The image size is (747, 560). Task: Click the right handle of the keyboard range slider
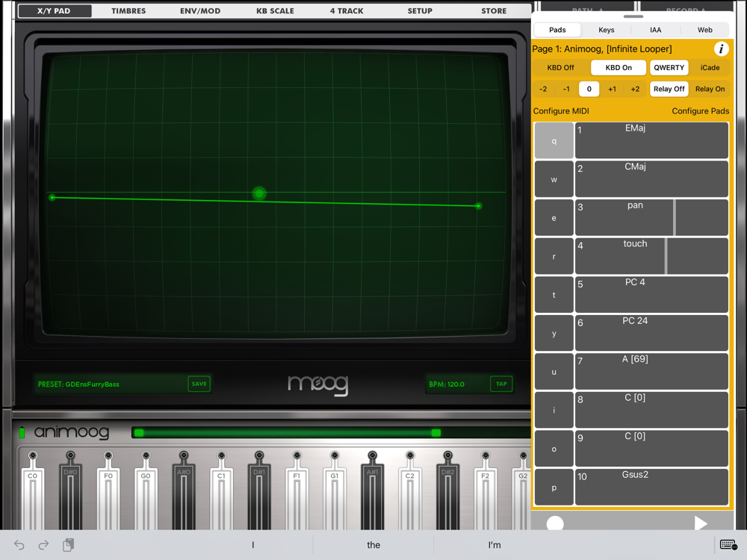[x=436, y=432]
